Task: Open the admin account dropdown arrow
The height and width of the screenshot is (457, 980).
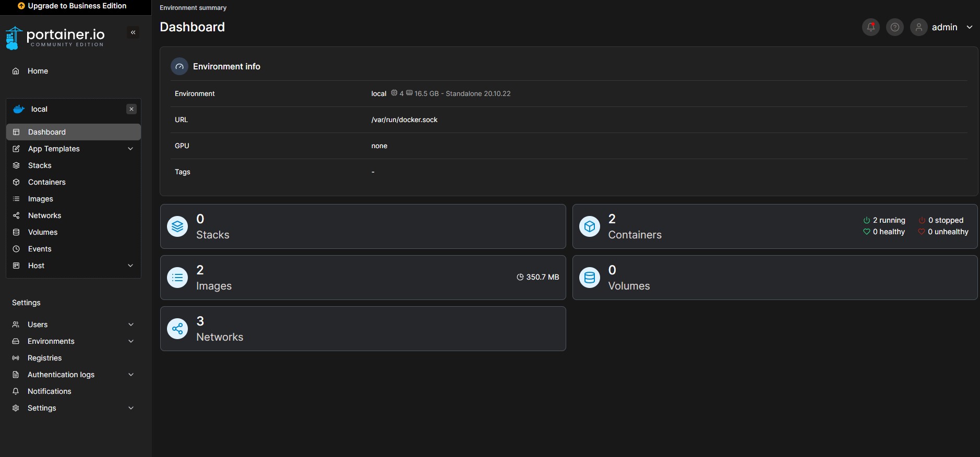Action: (x=970, y=27)
